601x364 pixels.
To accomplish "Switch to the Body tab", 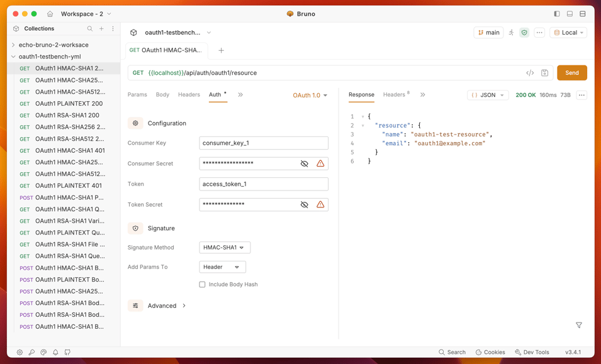I will pos(162,94).
